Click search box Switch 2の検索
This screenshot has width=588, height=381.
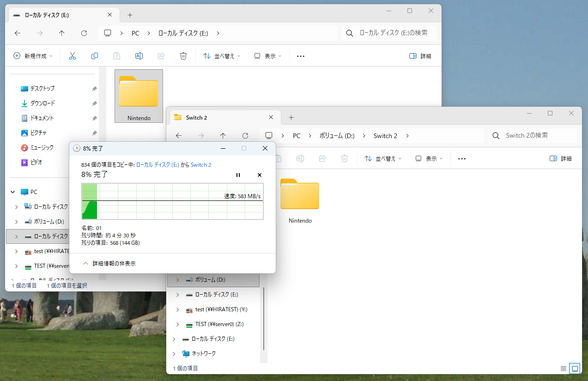click(x=533, y=136)
